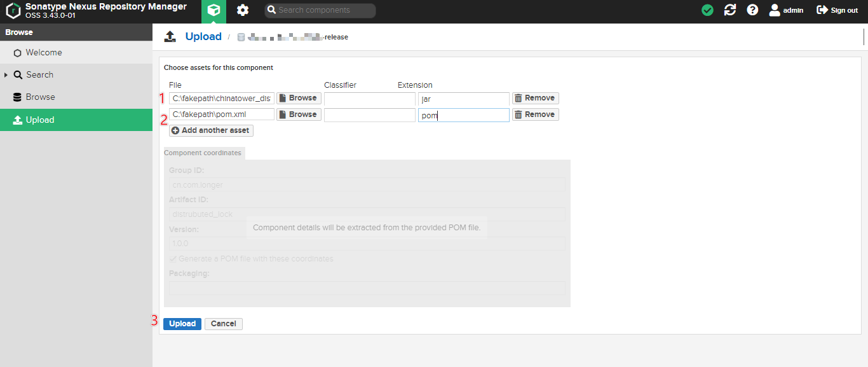Select Browse in the sidebar menu
This screenshot has width=868, height=367.
40,97
